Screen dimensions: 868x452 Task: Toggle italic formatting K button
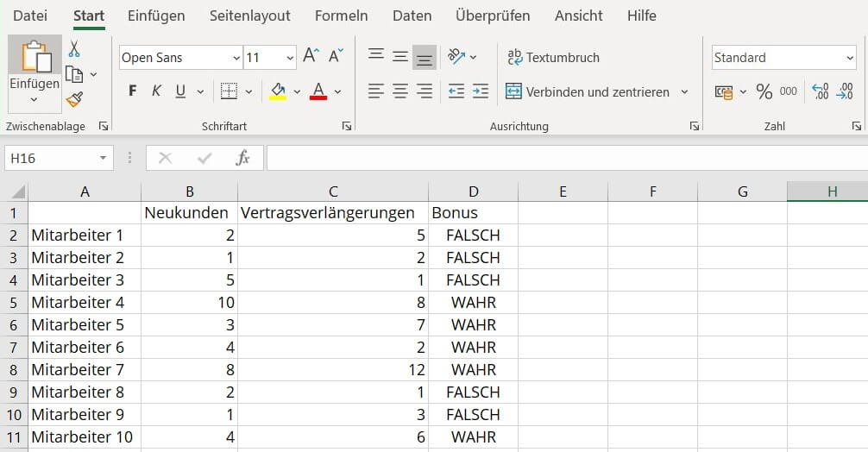156,91
